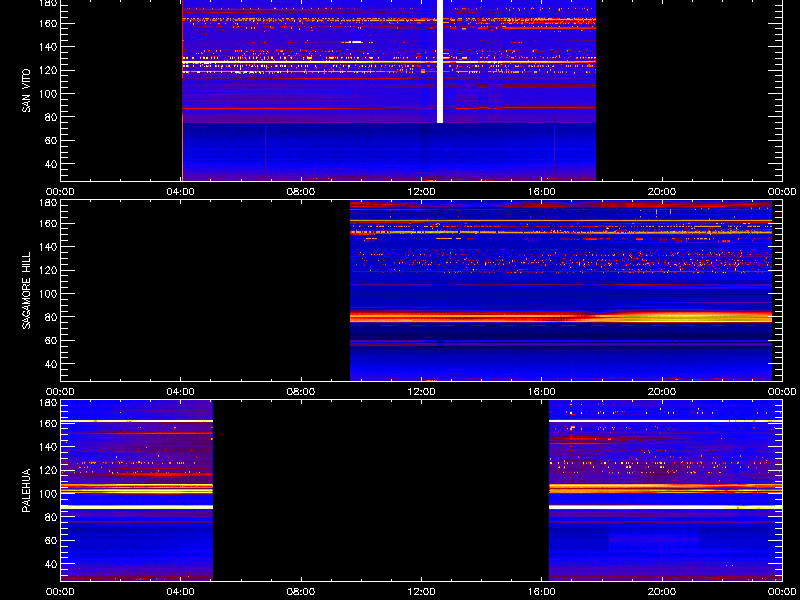Click the 12:00 time label under Sagamore Hill panel
Image resolution: width=800 pixels, height=600 pixels.
click(421, 392)
